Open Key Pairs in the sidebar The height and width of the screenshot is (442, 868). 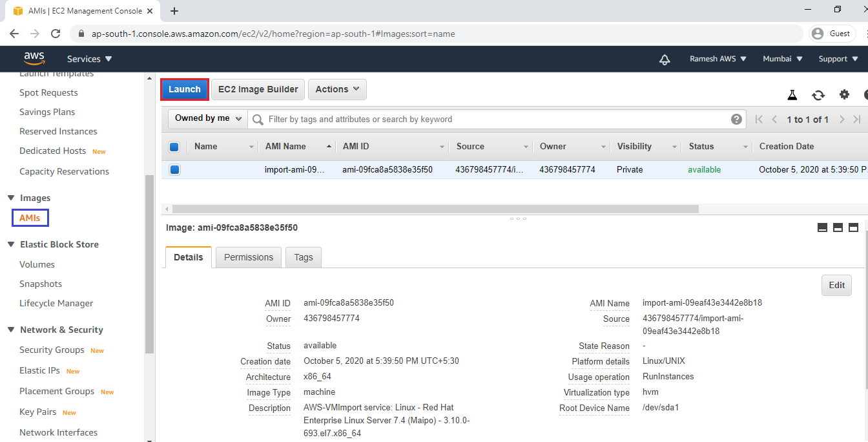[x=37, y=412]
